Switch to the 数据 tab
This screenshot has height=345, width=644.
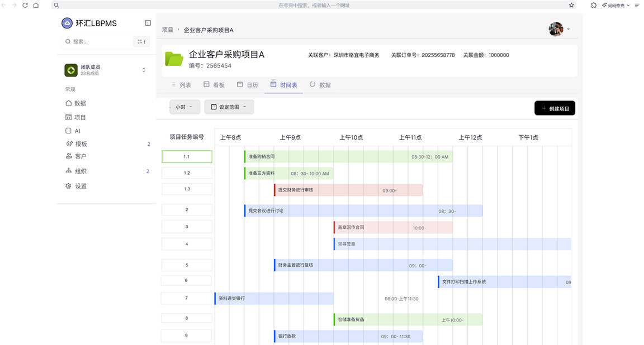coord(320,85)
